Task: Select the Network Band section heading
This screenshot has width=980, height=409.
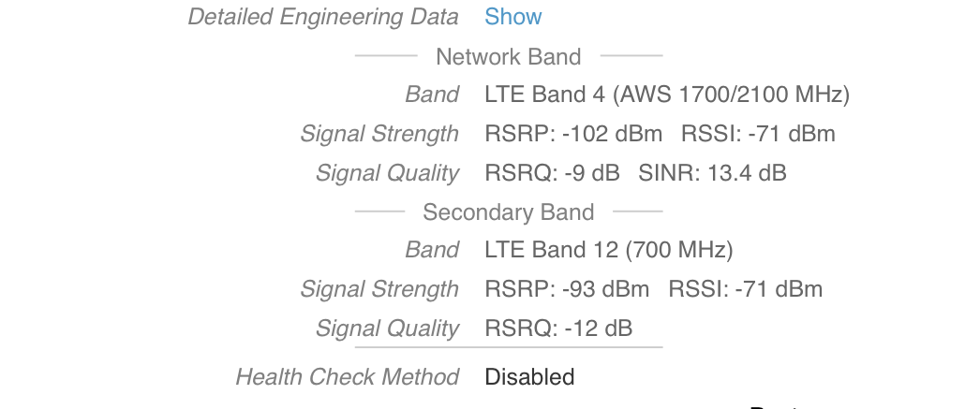Action: [508, 56]
